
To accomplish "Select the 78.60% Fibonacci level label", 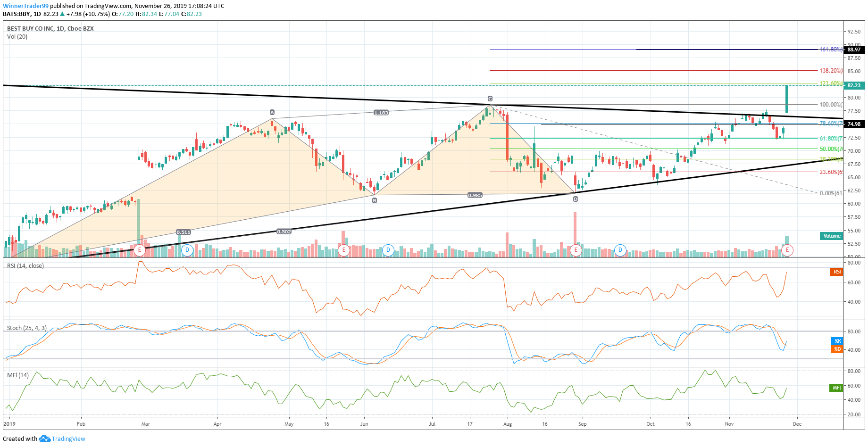I will pyautogui.click(x=831, y=124).
